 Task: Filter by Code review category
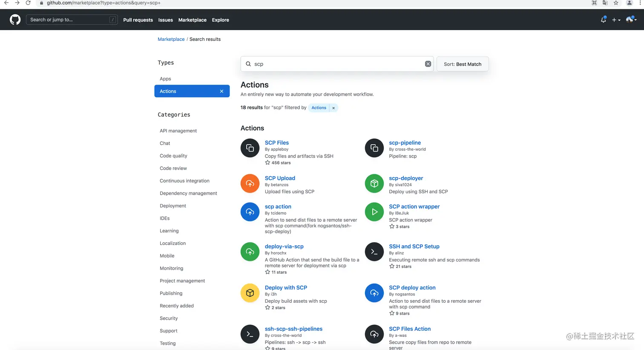173,168
